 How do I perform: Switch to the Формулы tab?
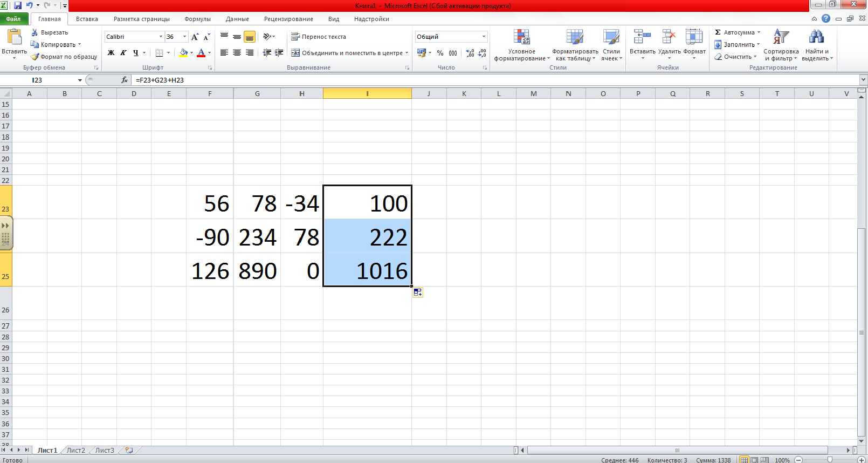197,19
